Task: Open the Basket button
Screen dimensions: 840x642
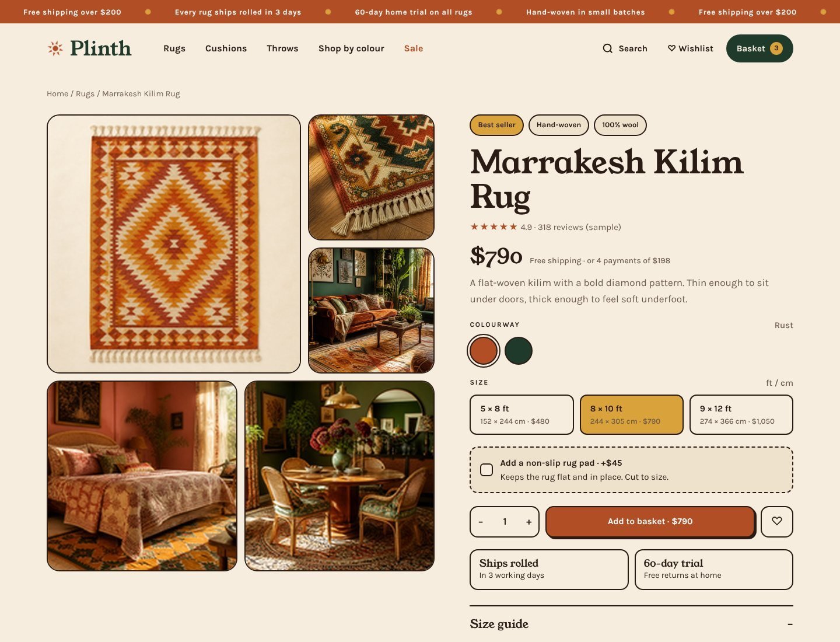Action: (x=759, y=48)
